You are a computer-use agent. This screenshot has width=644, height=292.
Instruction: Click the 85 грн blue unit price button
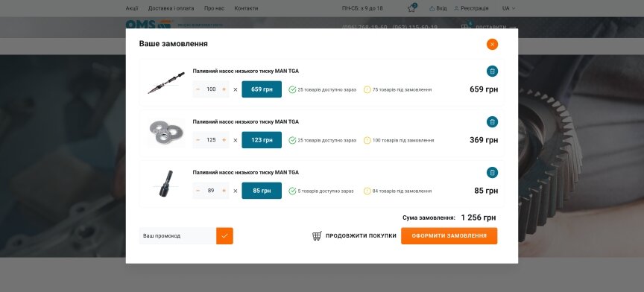click(x=262, y=191)
